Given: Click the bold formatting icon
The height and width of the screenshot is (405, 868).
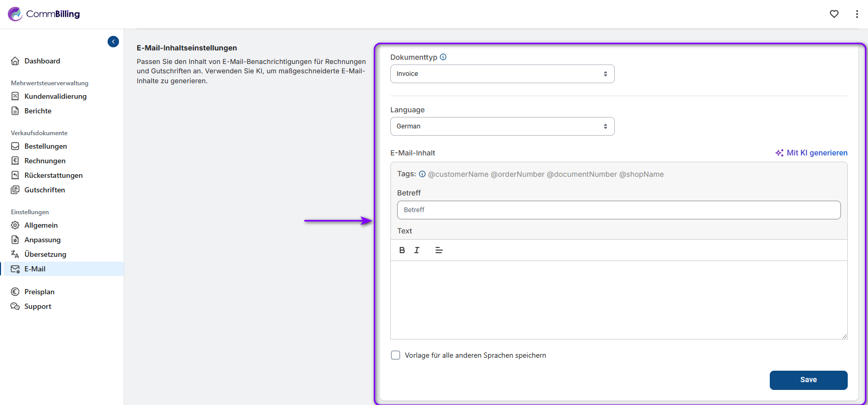Looking at the screenshot, I should pyautogui.click(x=402, y=250).
